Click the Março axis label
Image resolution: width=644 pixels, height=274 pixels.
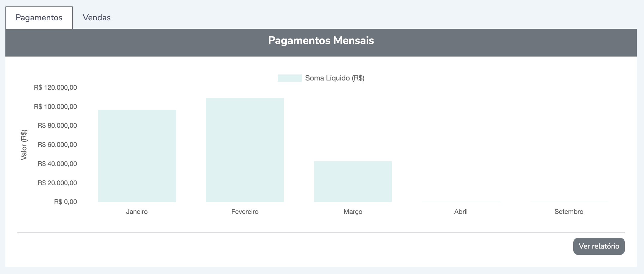click(x=353, y=212)
